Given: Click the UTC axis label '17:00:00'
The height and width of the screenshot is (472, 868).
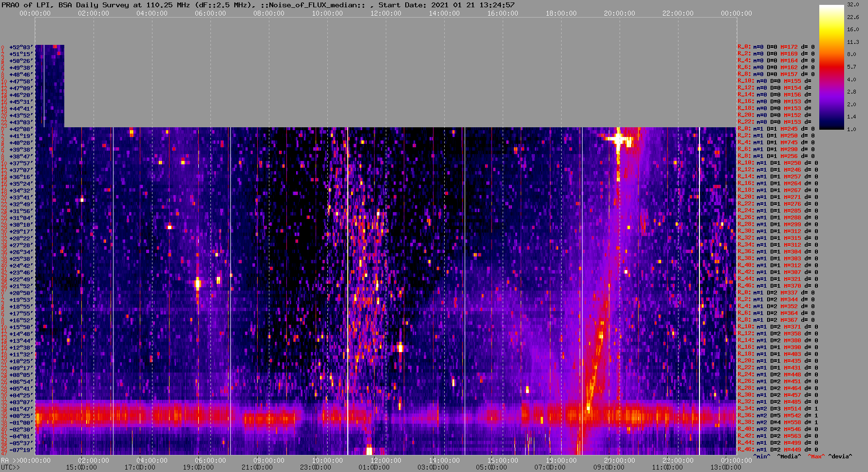Looking at the screenshot, I should (x=140, y=468).
